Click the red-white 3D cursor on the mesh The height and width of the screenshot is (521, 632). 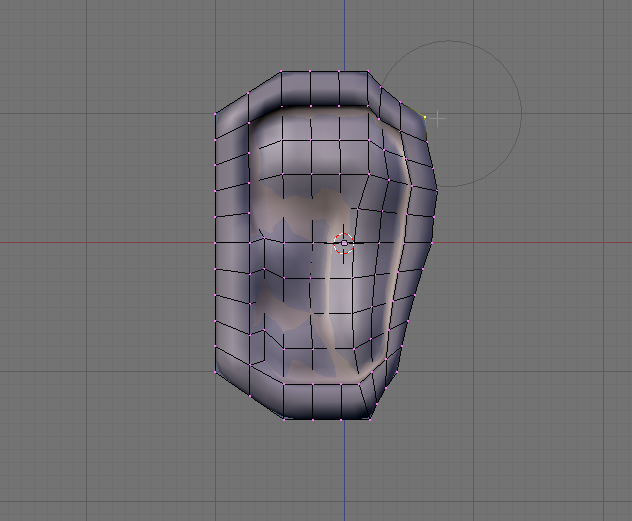(344, 243)
